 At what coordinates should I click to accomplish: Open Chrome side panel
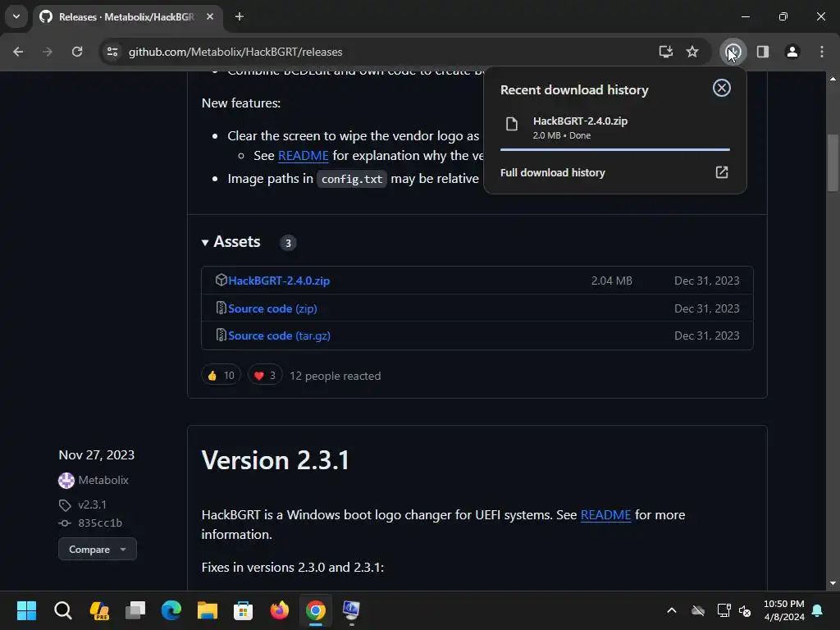762,52
